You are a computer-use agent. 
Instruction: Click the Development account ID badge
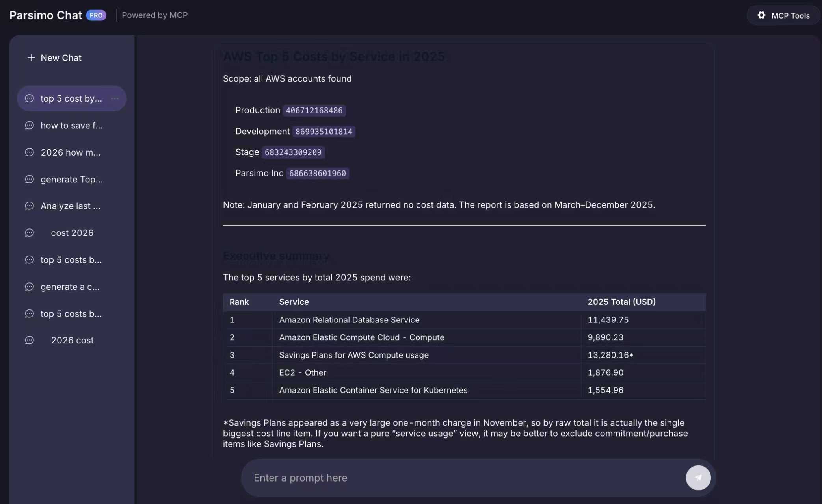324,132
